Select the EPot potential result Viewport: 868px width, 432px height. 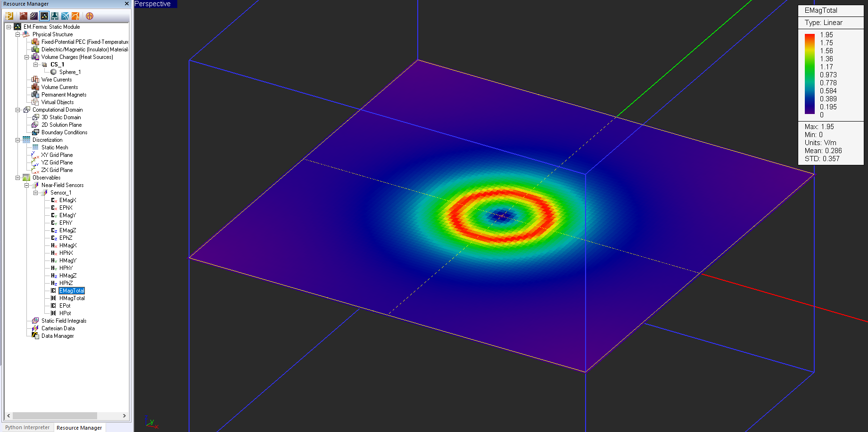65,306
